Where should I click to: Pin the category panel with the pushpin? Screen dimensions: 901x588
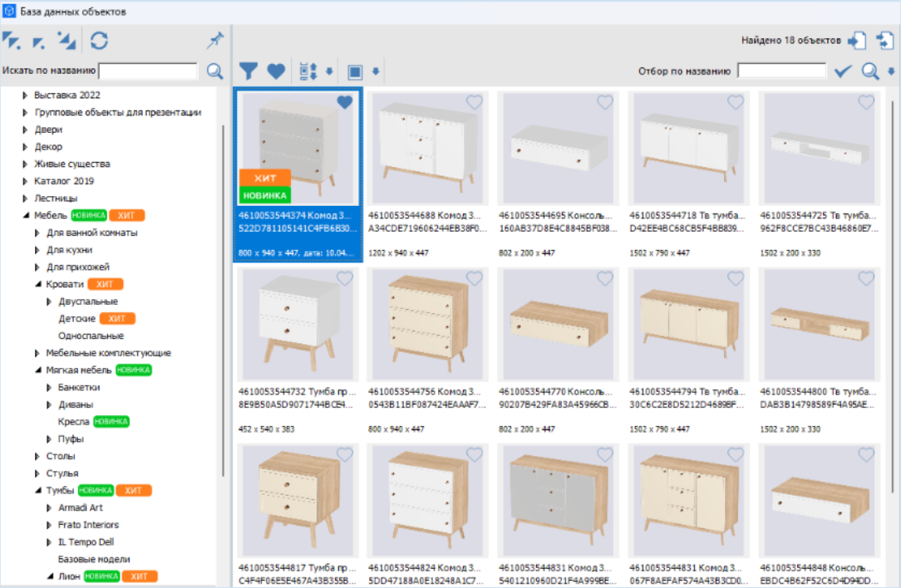click(215, 40)
